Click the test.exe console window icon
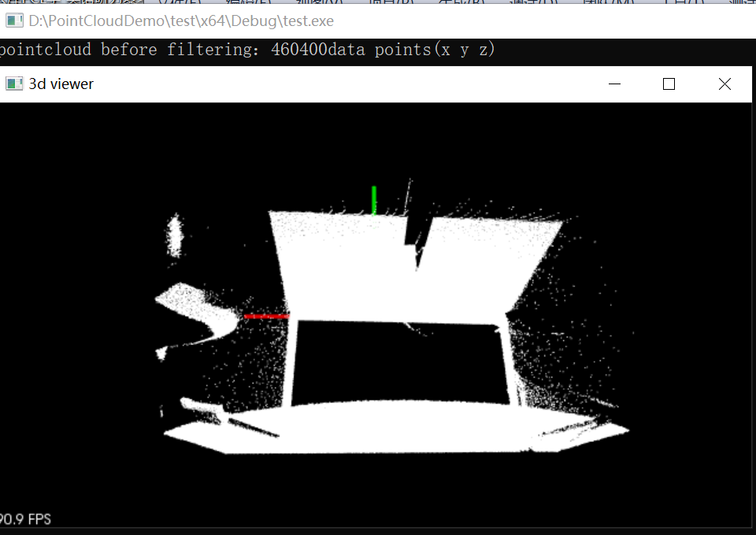Image resolution: width=756 pixels, height=535 pixels. click(x=14, y=20)
